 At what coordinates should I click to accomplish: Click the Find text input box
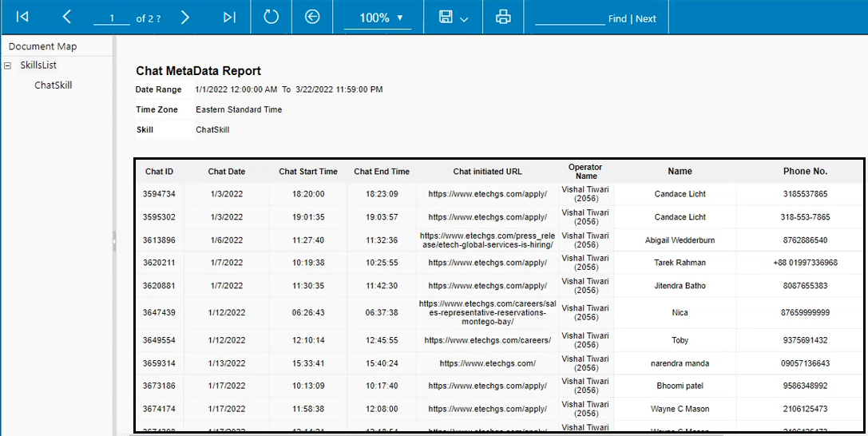[x=569, y=18]
